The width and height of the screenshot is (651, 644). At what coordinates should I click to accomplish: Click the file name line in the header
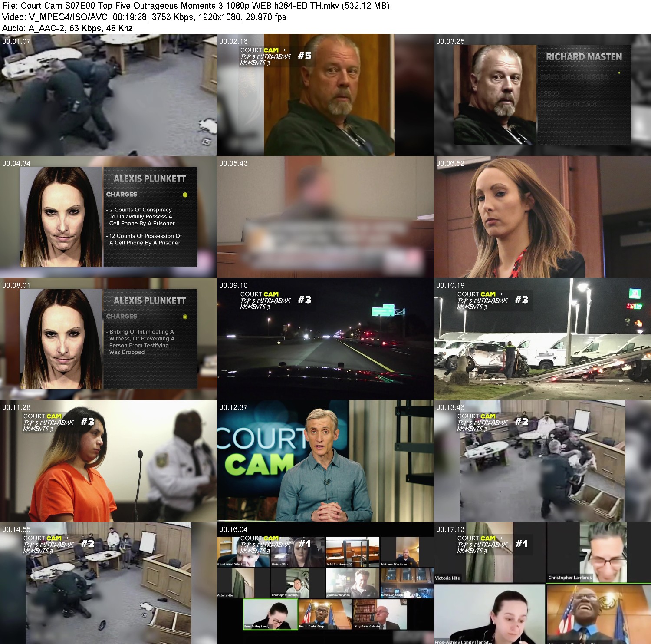coord(196,6)
